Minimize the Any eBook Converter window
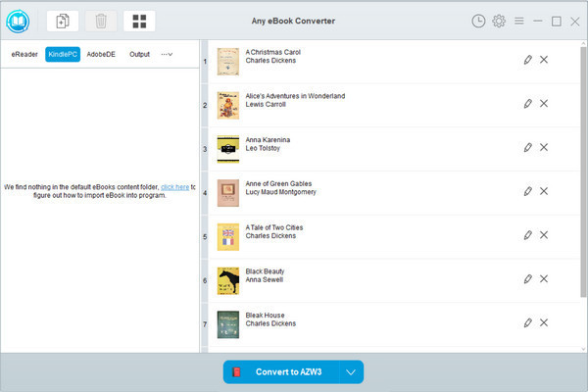Screen dimensions: 588x392 pos(538,21)
